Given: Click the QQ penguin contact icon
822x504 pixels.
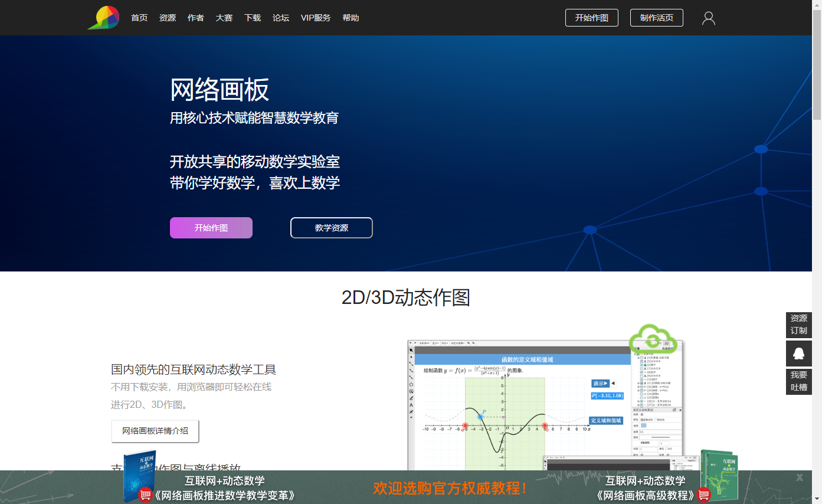Looking at the screenshot, I should [x=798, y=353].
